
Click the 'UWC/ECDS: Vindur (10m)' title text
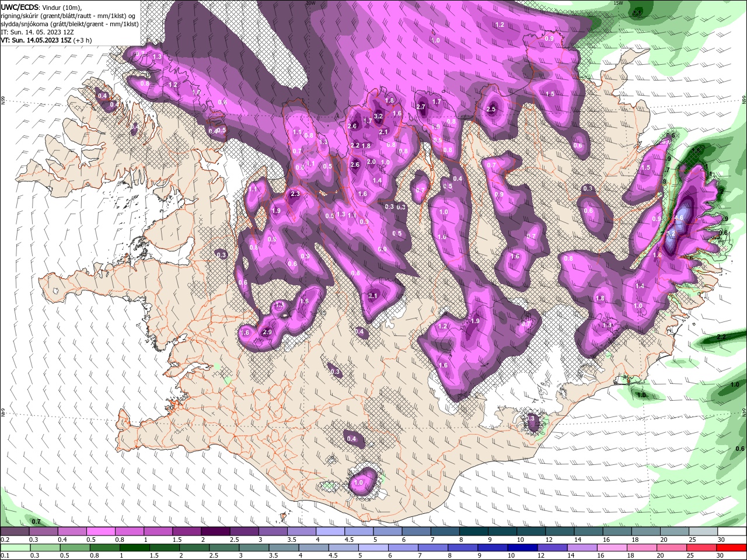pyautogui.click(x=41, y=7)
